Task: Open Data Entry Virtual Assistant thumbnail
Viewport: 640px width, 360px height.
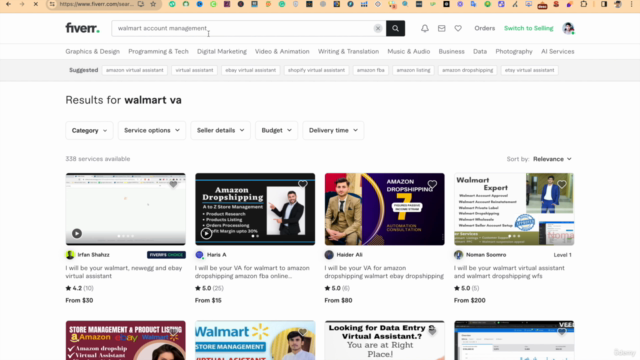Action: (x=384, y=340)
